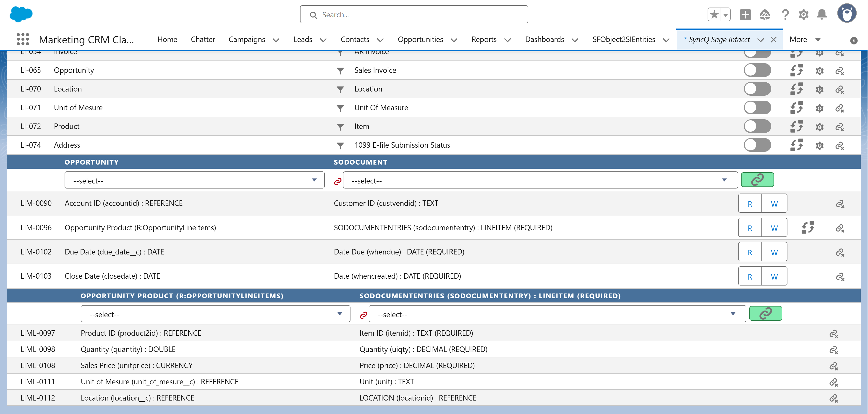
Task: Click unlink icon for LIML-0112 Location mapping
Action: (x=833, y=398)
